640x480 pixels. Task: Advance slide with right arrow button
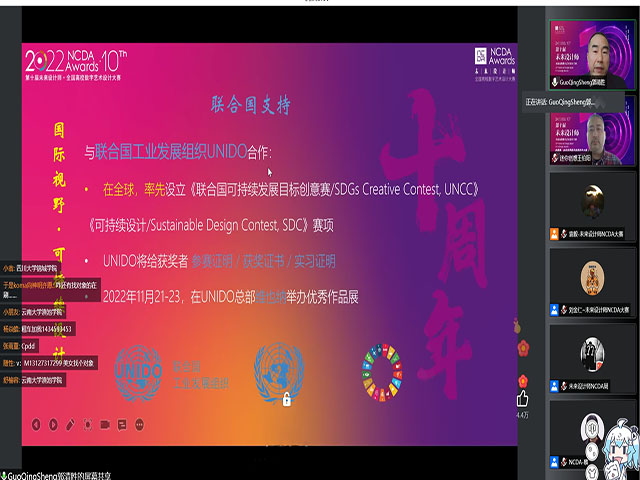coord(53,425)
